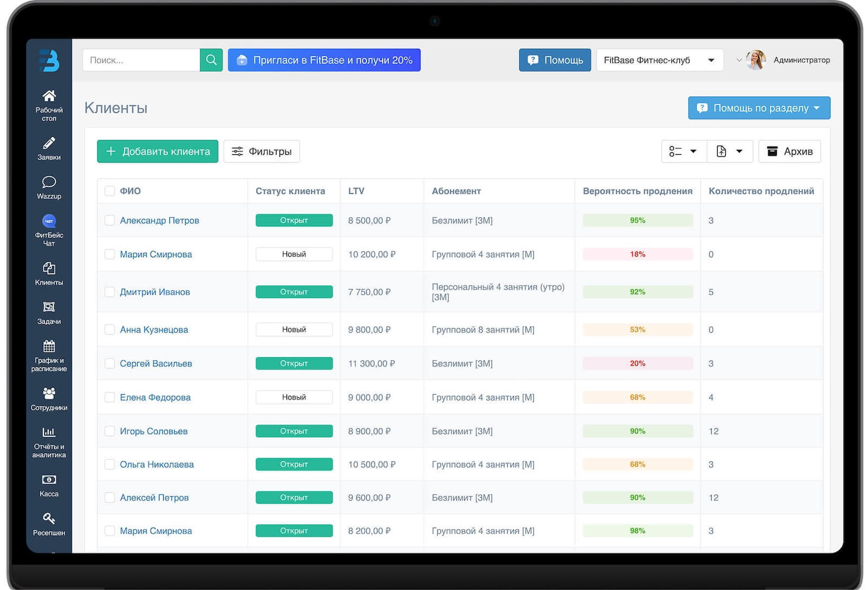This screenshot has height=590, width=868.
Task: Open Отчёты и аналитика chart icon
Action: click(49, 432)
